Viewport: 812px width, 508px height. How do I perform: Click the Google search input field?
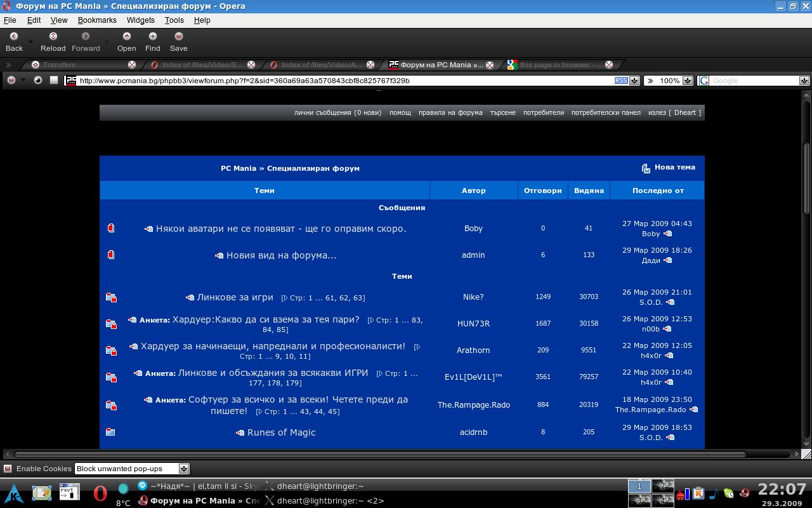click(754, 81)
